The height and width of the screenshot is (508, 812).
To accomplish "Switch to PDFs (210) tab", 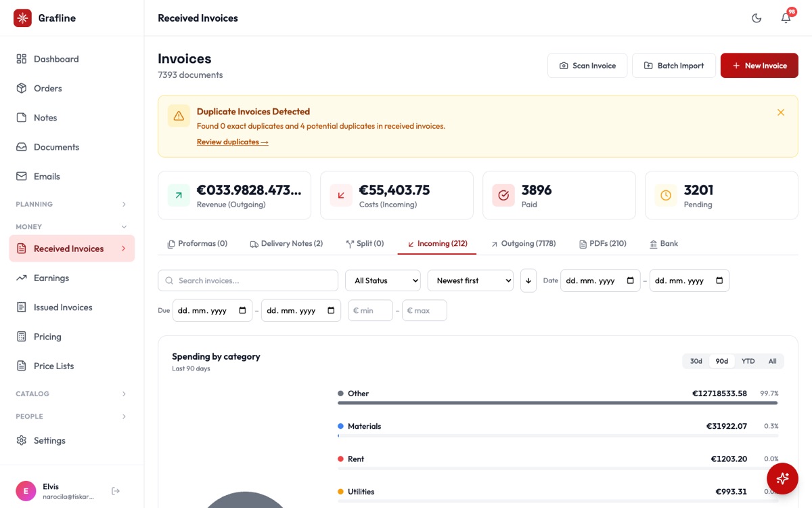I will [x=603, y=244].
